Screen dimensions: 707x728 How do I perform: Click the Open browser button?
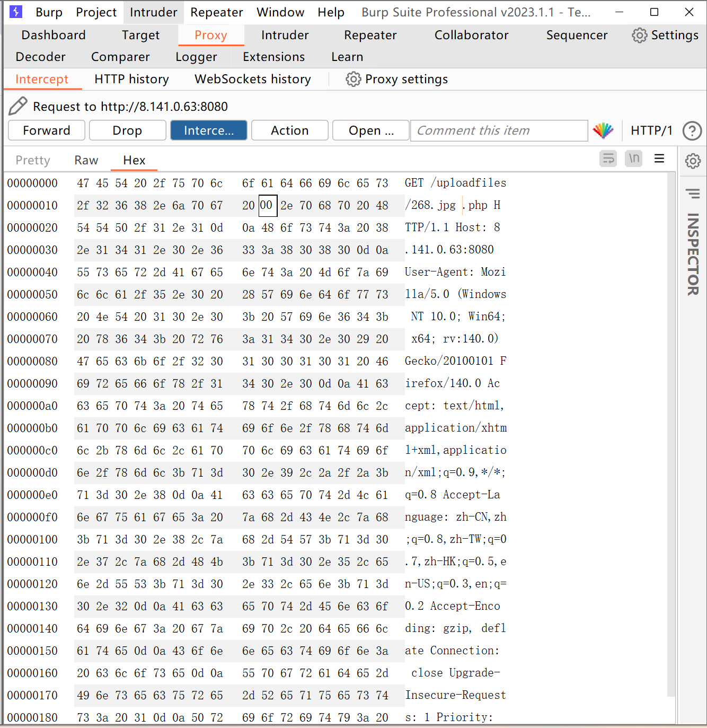pyautogui.click(x=371, y=130)
